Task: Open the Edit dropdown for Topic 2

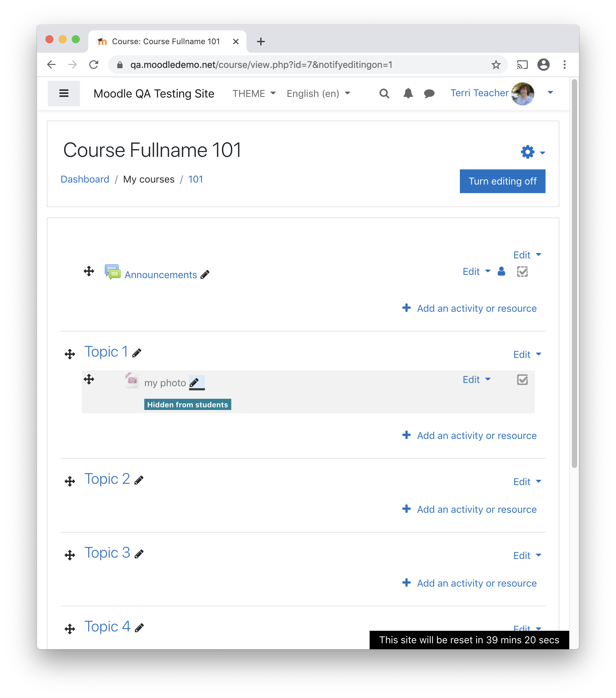Action: 527,481
